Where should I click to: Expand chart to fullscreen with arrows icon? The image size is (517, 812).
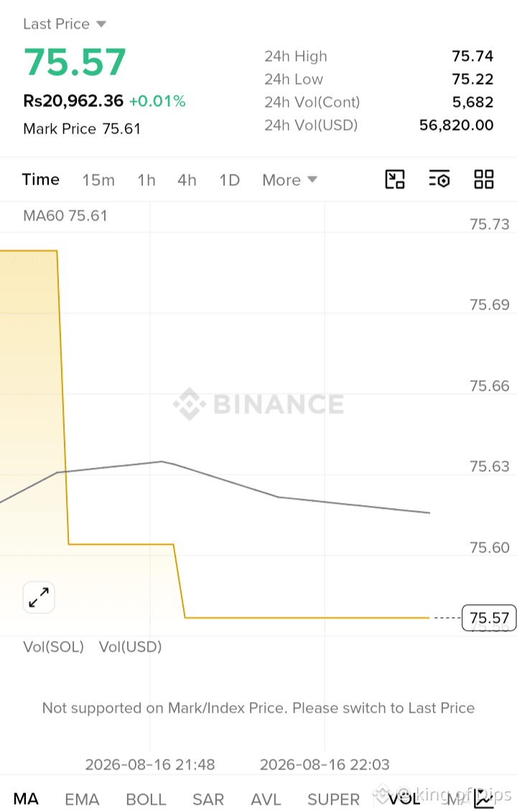[39, 597]
